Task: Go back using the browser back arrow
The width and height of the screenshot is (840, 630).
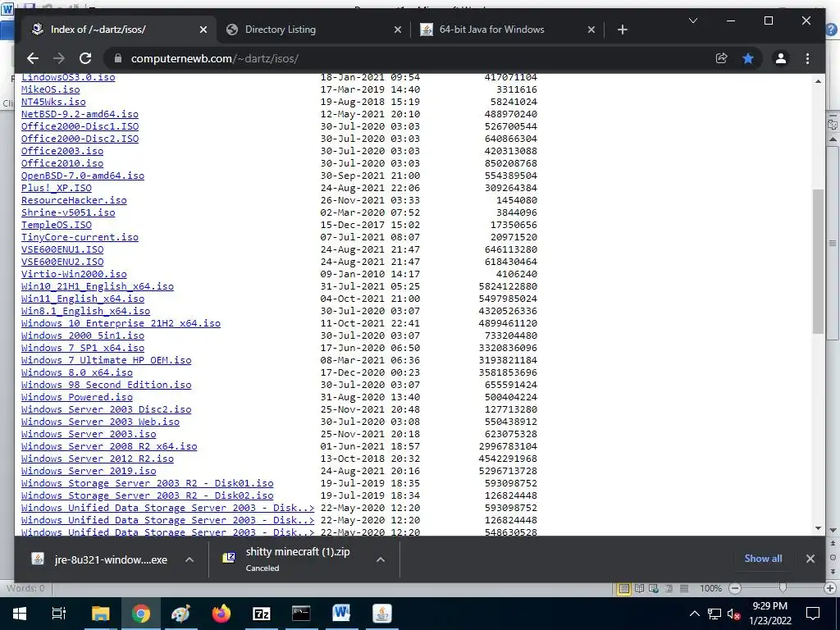Action: pos(33,58)
